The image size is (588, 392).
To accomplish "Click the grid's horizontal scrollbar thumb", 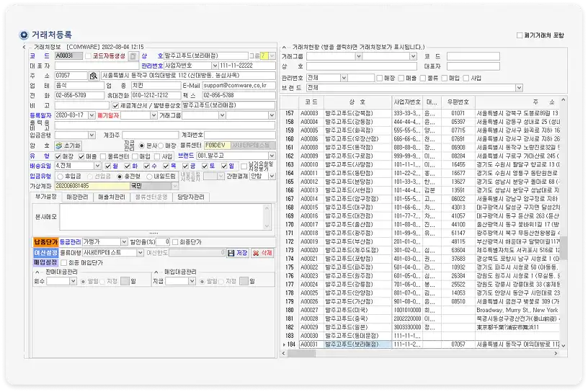I will [x=301, y=354].
